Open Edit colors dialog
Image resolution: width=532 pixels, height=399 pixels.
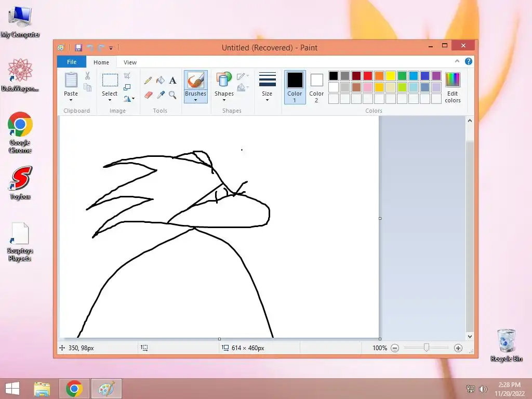coord(453,87)
